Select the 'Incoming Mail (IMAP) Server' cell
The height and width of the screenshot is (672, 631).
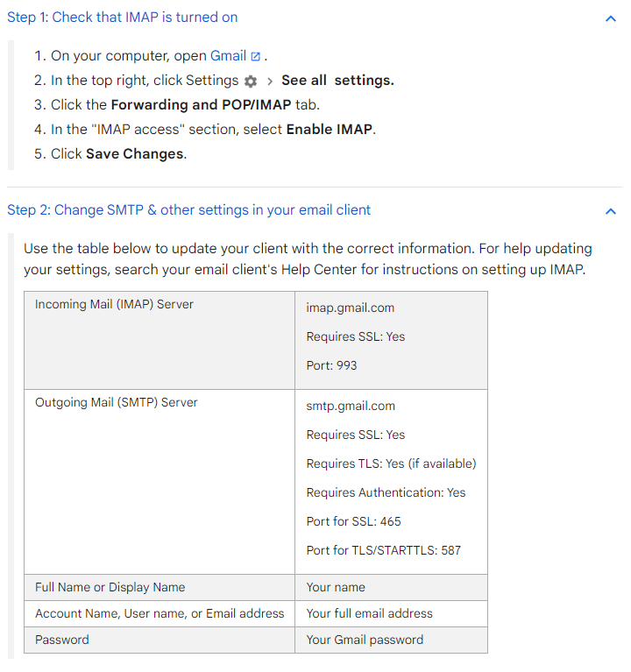click(160, 340)
